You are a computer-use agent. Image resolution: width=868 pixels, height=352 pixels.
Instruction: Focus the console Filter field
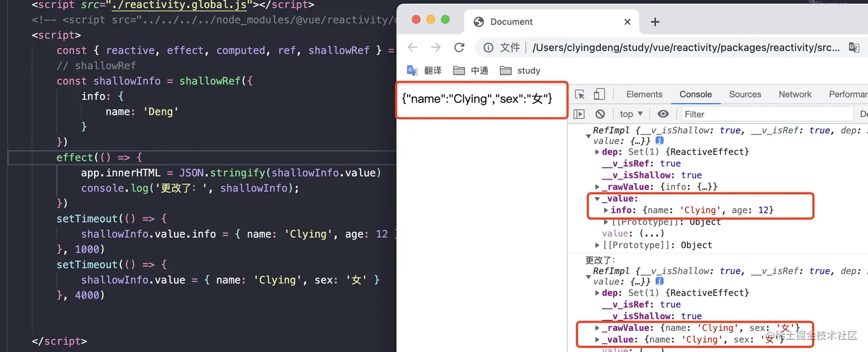[766, 114]
